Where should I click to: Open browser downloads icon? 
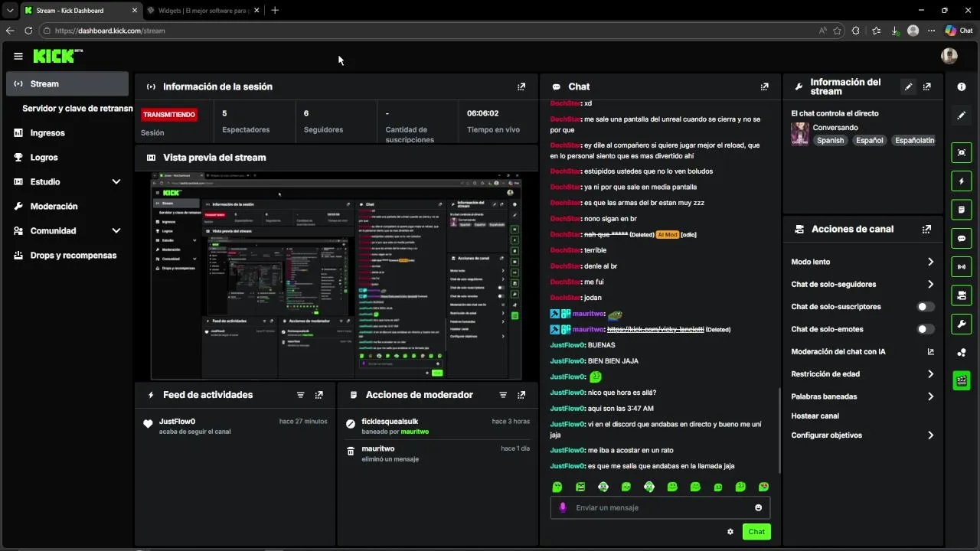pyautogui.click(x=894, y=31)
